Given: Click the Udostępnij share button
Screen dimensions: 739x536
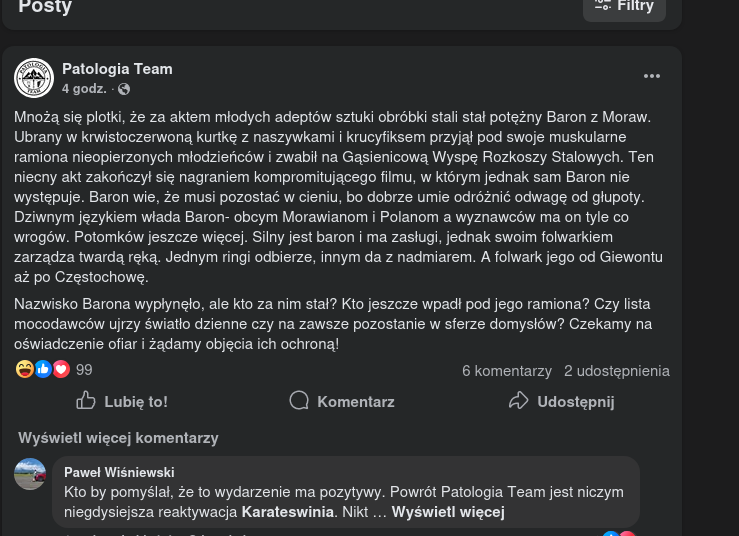Looking at the screenshot, I should click(561, 402).
